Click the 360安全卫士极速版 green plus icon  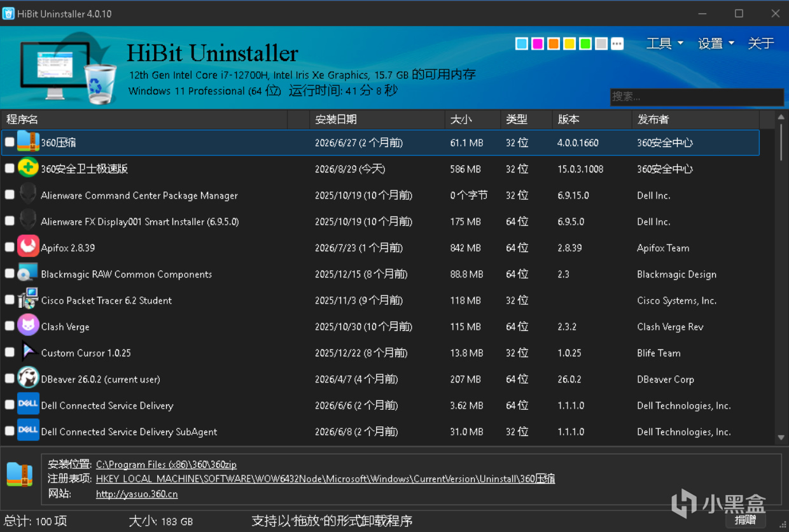[28, 169]
